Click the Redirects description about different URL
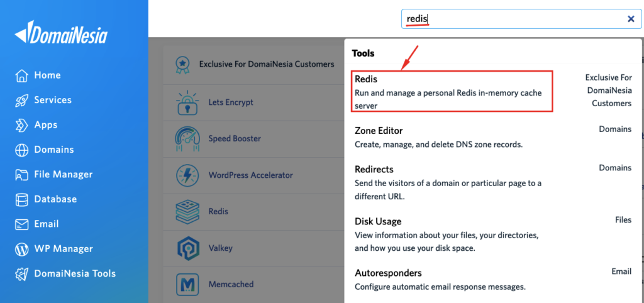 (448, 190)
